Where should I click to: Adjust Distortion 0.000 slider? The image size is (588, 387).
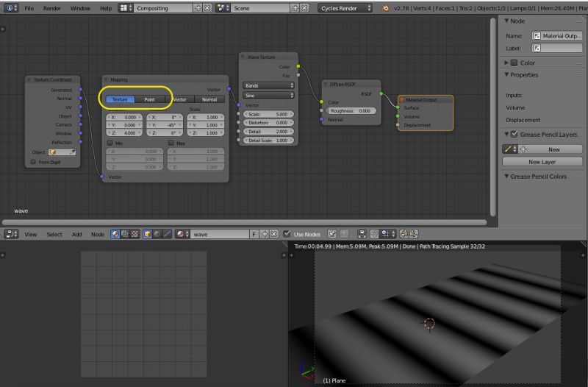click(x=268, y=123)
